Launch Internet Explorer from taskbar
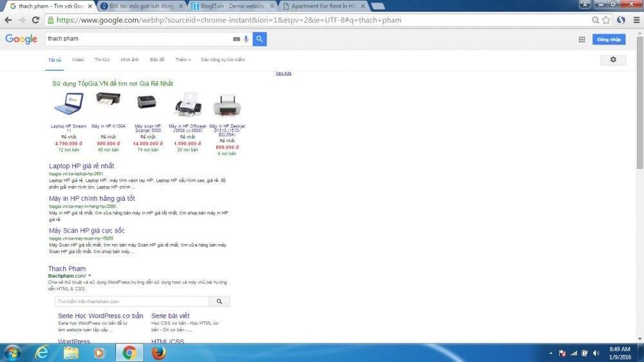644x362 pixels. click(41, 353)
